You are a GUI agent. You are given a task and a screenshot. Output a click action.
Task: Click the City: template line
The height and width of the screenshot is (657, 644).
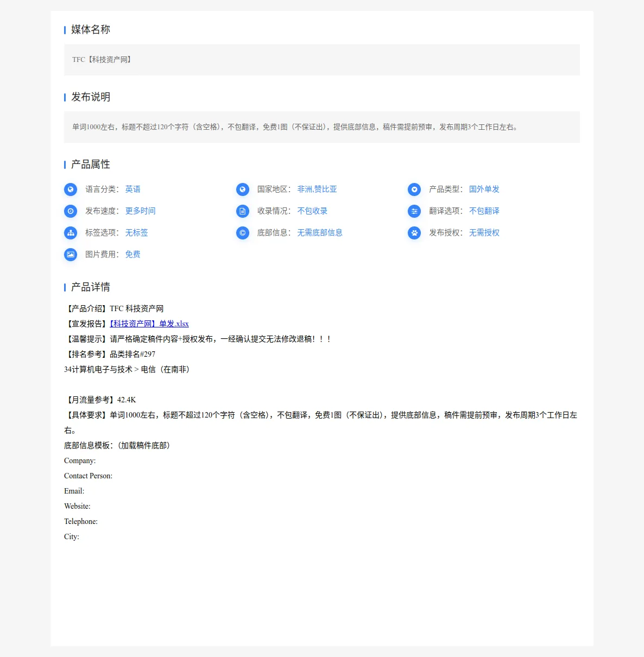(72, 536)
